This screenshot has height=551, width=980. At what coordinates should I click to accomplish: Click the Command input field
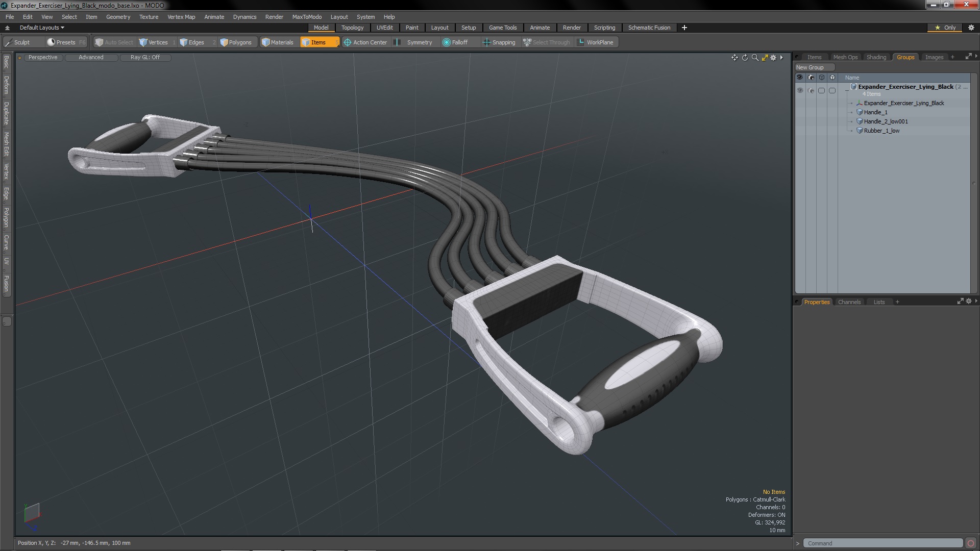[882, 543]
